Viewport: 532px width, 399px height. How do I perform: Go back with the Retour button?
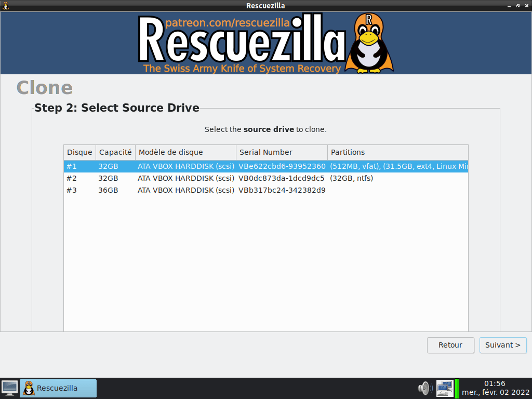[x=450, y=345]
